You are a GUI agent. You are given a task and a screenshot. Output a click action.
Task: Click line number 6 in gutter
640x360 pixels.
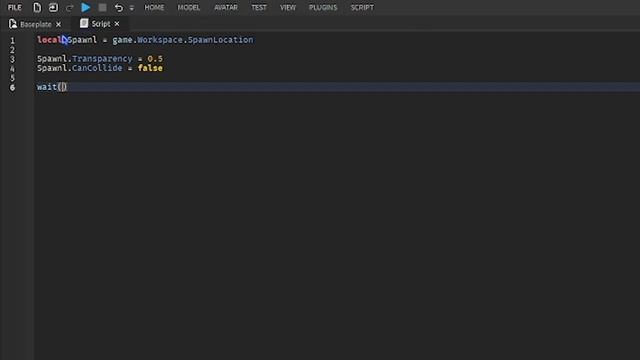point(12,87)
